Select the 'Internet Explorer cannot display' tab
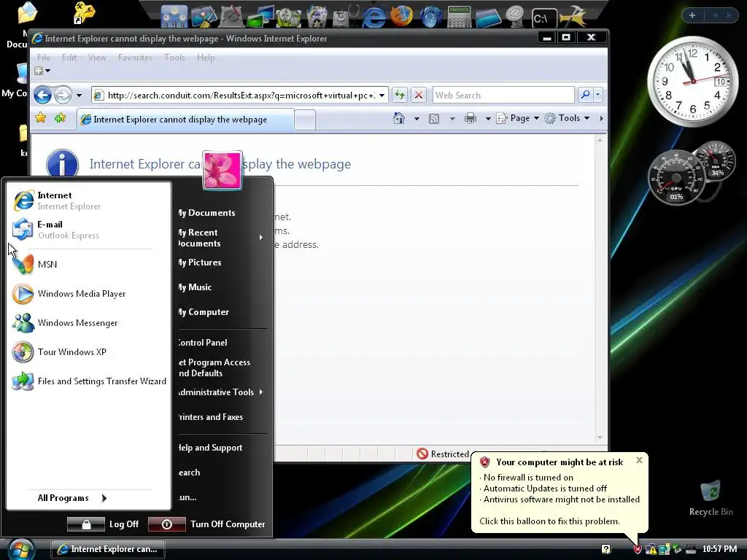 point(185,120)
